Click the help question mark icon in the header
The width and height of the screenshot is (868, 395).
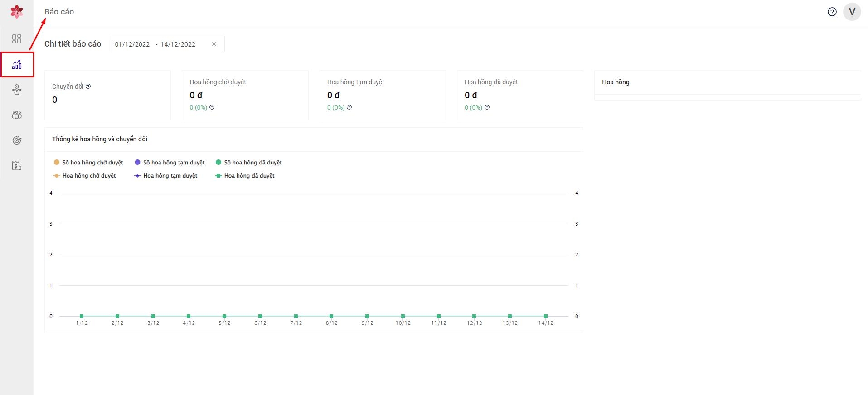pos(832,12)
